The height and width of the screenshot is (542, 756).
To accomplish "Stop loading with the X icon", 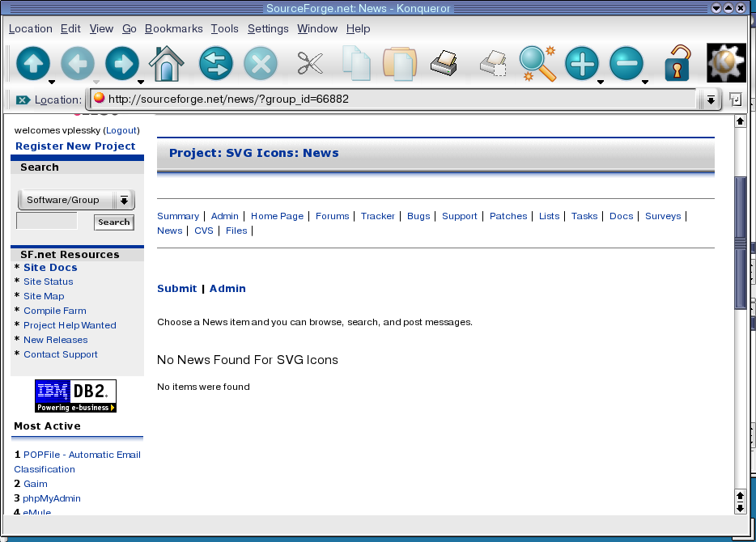I will (261, 63).
